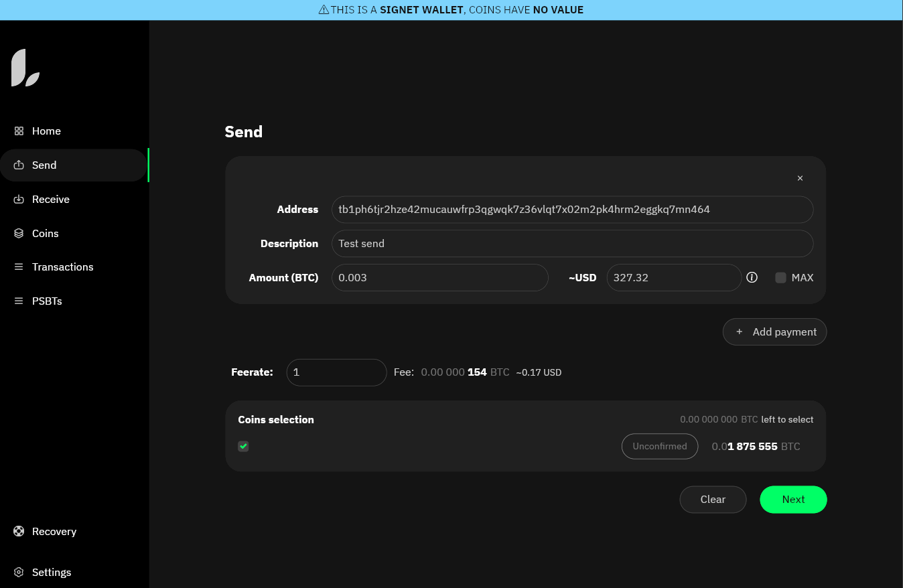Go to the PSBTs section
This screenshot has width=903, height=588.
[x=47, y=301]
